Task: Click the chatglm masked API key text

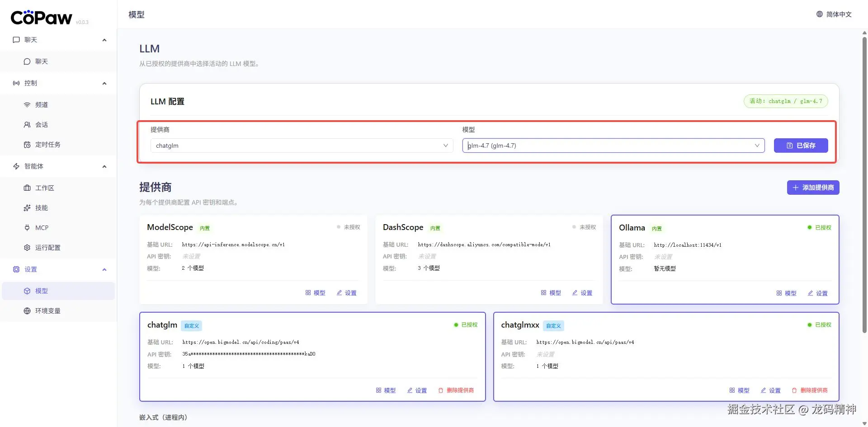Action: pos(249,354)
